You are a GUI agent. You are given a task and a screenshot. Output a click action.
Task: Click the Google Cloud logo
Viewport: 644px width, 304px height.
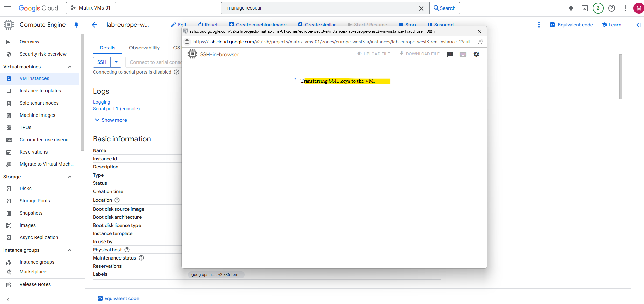(38, 8)
